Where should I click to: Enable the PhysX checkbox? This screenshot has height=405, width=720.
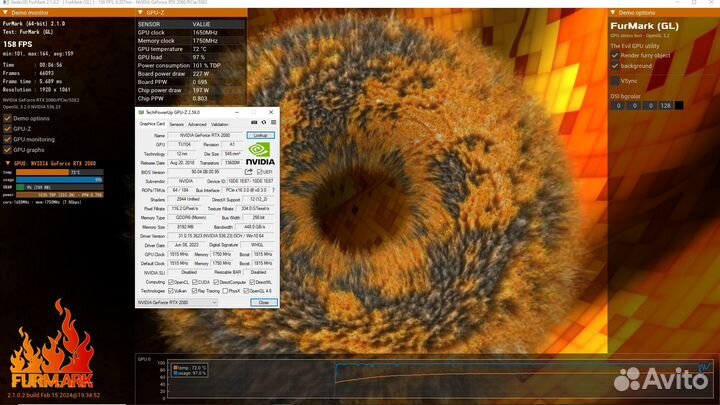point(225,291)
